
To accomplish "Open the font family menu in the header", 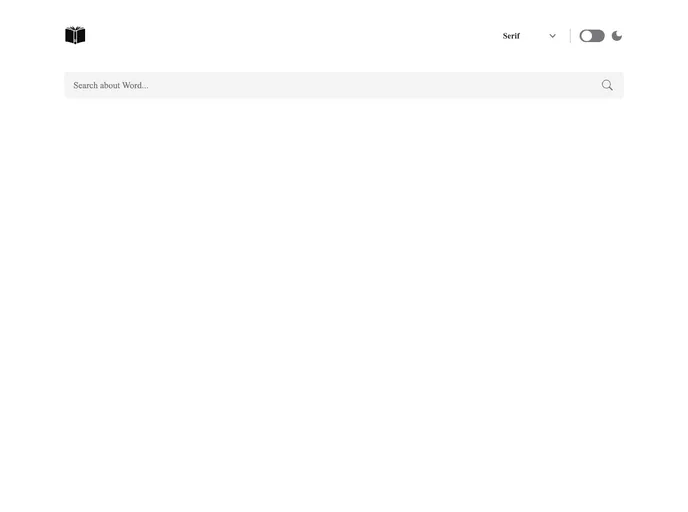I will click(x=529, y=36).
